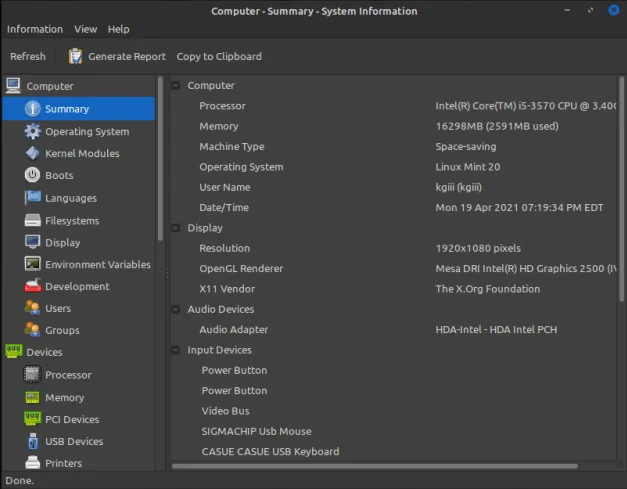627x489 pixels.
Task: Click the Users people icon
Action: (32, 308)
